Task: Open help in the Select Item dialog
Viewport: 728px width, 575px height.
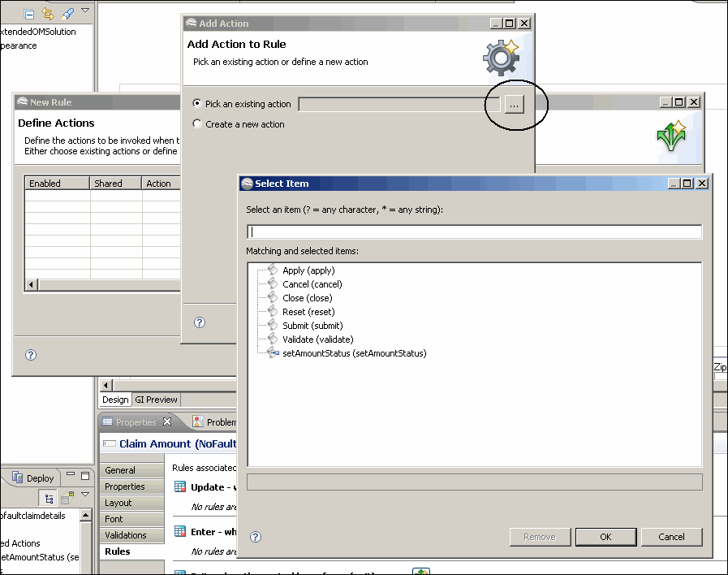Action: point(256,537)
